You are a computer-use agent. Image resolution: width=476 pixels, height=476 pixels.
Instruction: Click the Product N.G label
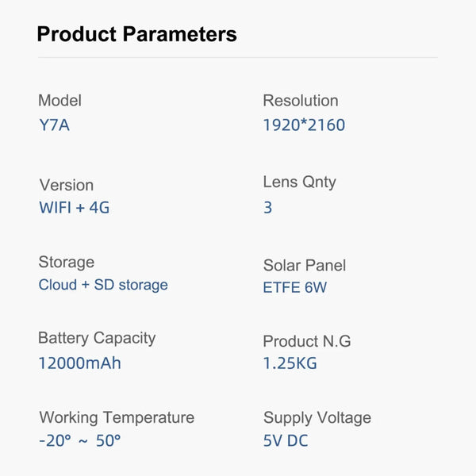(306, 341)
